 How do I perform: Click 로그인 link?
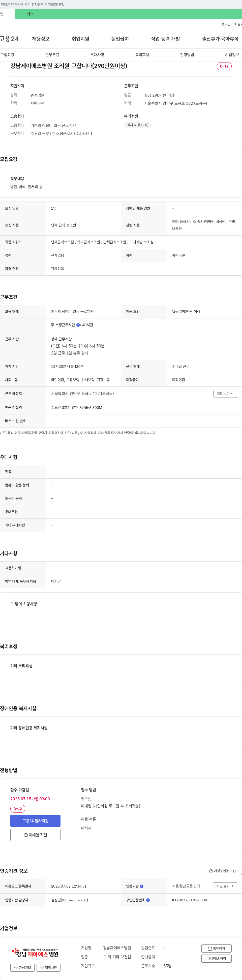[x=226, y=24]
